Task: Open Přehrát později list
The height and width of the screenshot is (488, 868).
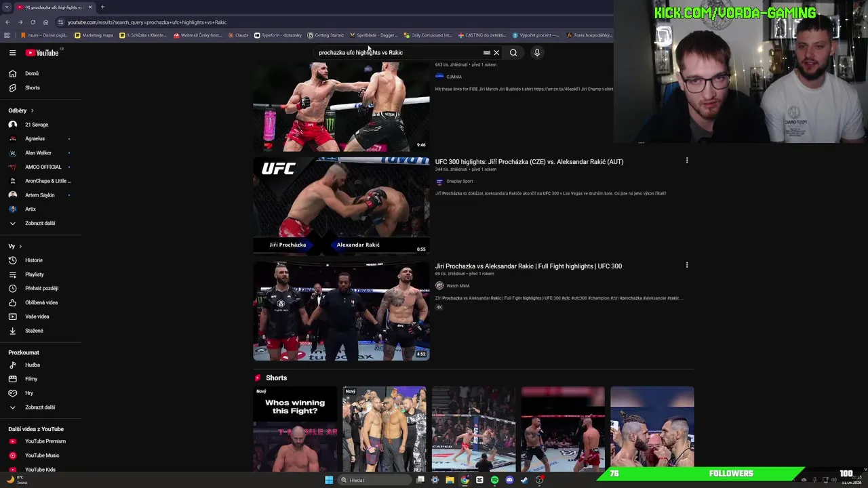Action: coord(41,288)
